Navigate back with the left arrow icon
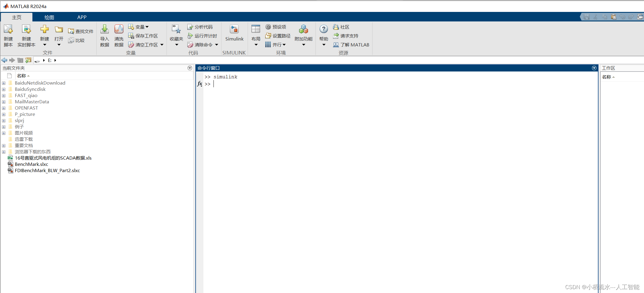644x293 pixels. tap(4, 60)
